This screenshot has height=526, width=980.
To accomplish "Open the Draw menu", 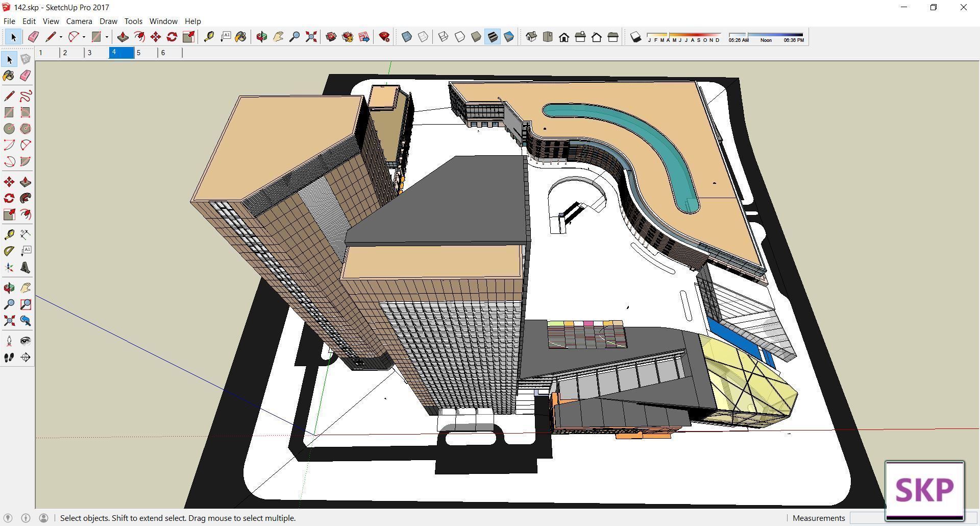I will (108, 21).
